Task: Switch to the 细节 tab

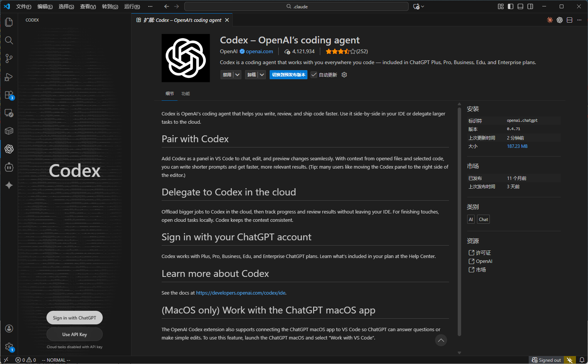Action: click(x=170, y=94)
